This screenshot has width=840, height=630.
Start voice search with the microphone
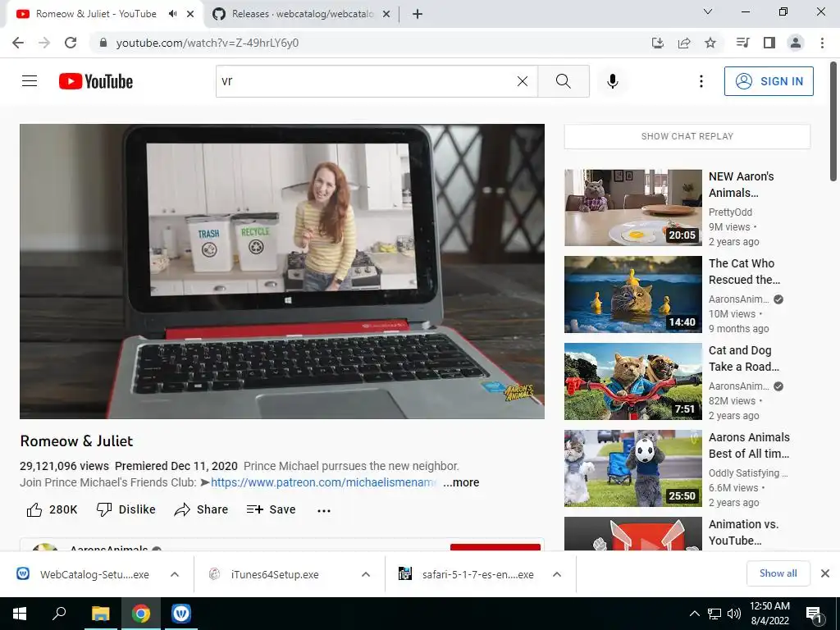coord(613,81)
